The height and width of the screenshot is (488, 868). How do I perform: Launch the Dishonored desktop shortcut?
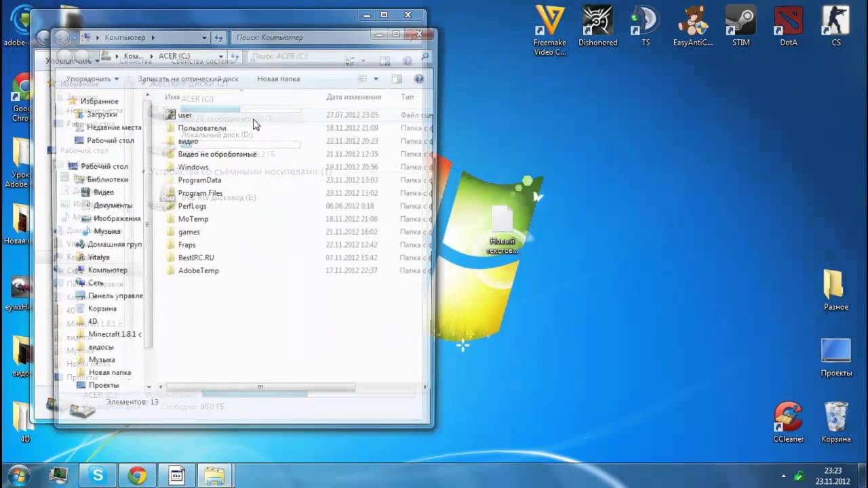point(597,27)
